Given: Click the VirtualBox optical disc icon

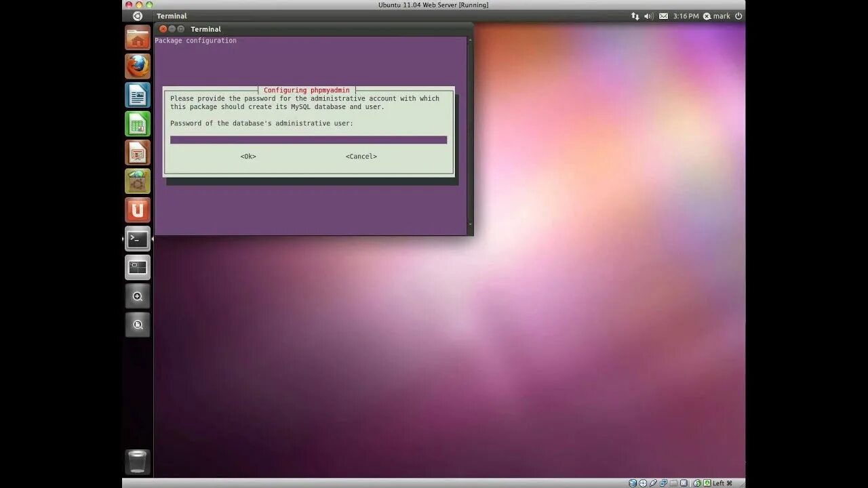Looking at the screenshot, I should 643,483.
